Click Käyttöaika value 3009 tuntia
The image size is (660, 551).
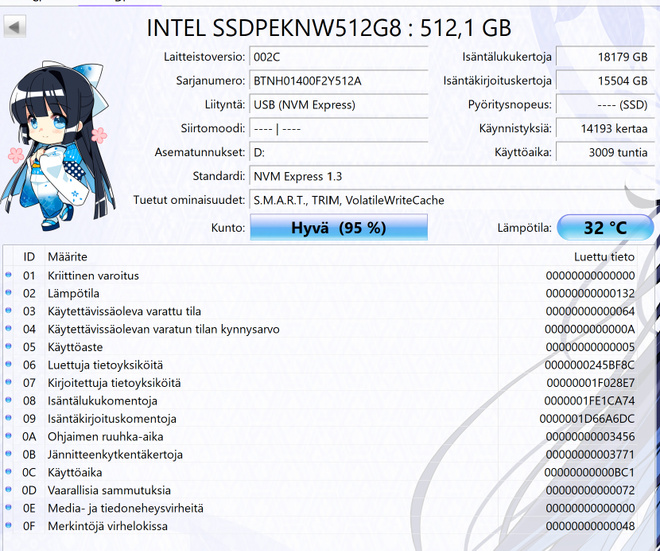pyautogui.click(x=605, y=152)
